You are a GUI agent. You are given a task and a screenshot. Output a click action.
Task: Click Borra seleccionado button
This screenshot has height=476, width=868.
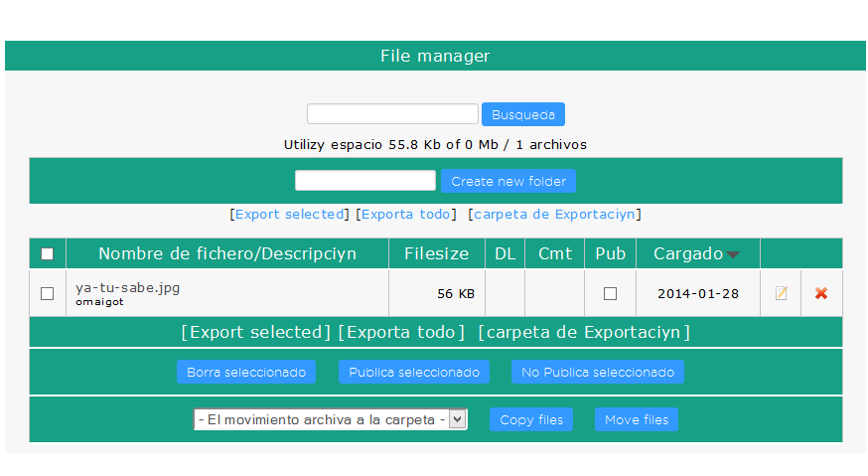point(246,372)
